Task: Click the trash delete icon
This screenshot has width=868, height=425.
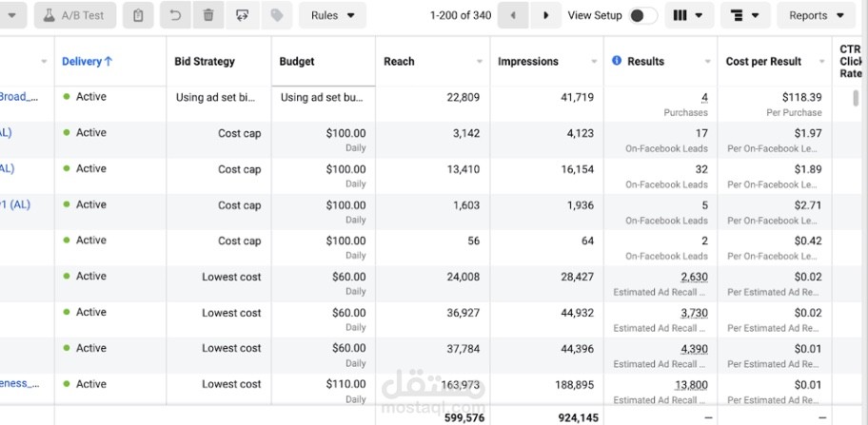Action: [x=208, y=15]
